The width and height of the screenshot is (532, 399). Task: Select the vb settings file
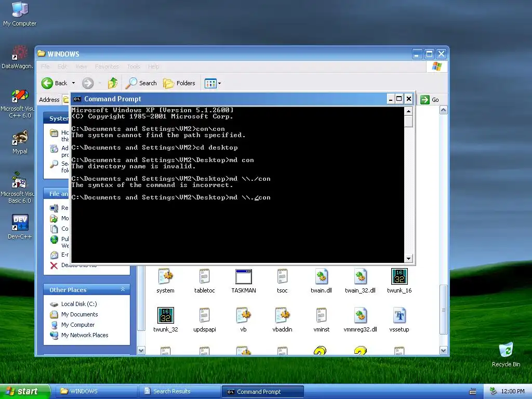point(243,320)
